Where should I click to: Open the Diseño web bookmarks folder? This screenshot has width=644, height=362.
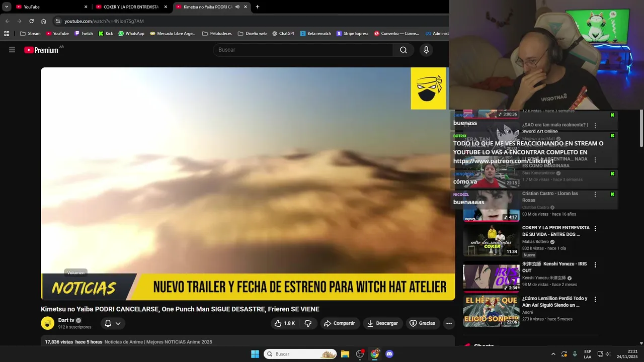(x=252, y=34)
